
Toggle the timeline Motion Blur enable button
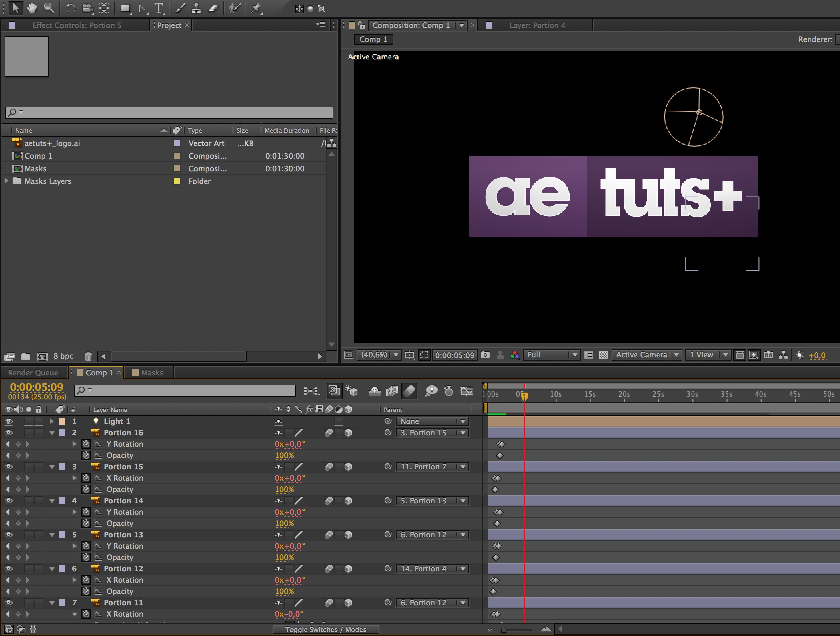click(x=410, y=391)
